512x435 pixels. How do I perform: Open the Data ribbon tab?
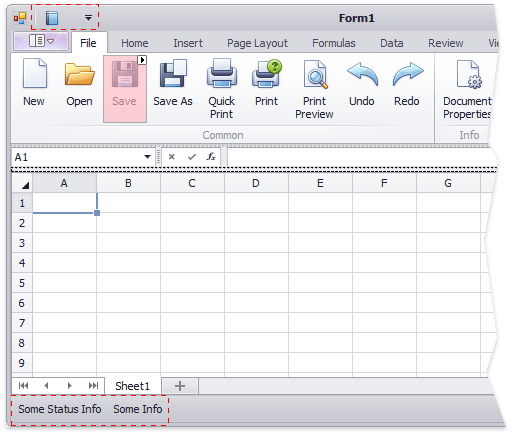(392, 43)
